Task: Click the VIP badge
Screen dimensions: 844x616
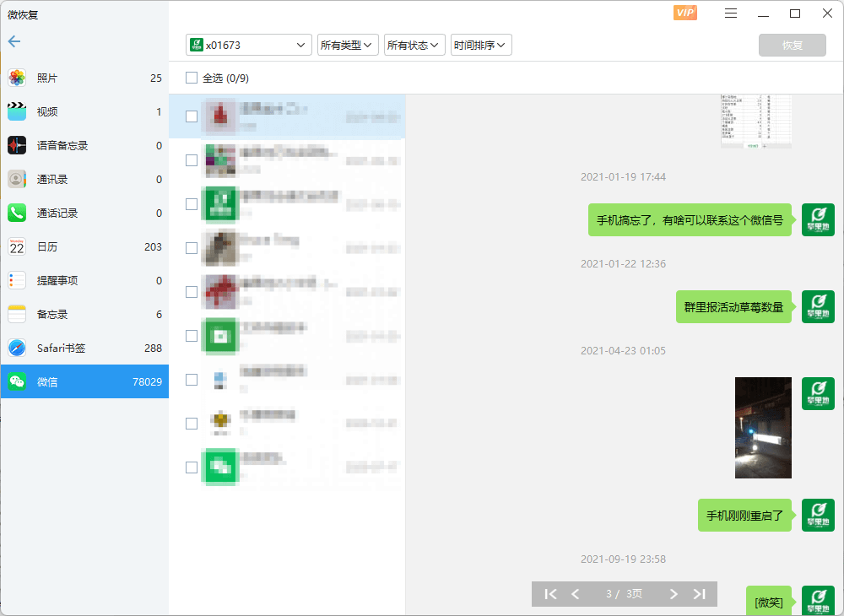Action: click(x=684, y=14)
